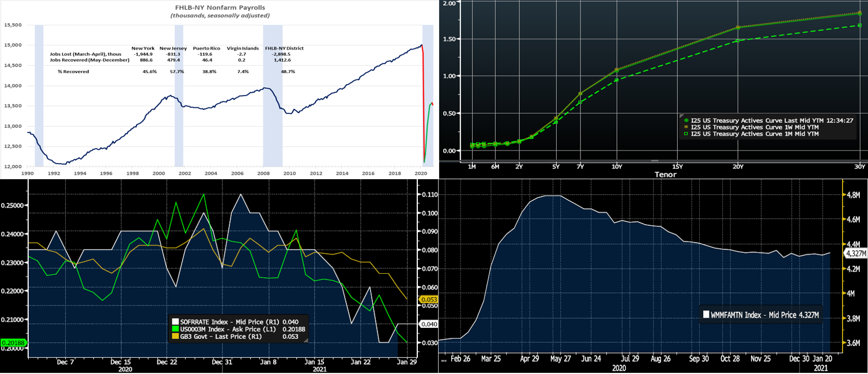Click the yellow GB3 Govt legend swatch
The image size is (868, 374).
[176, 336]
